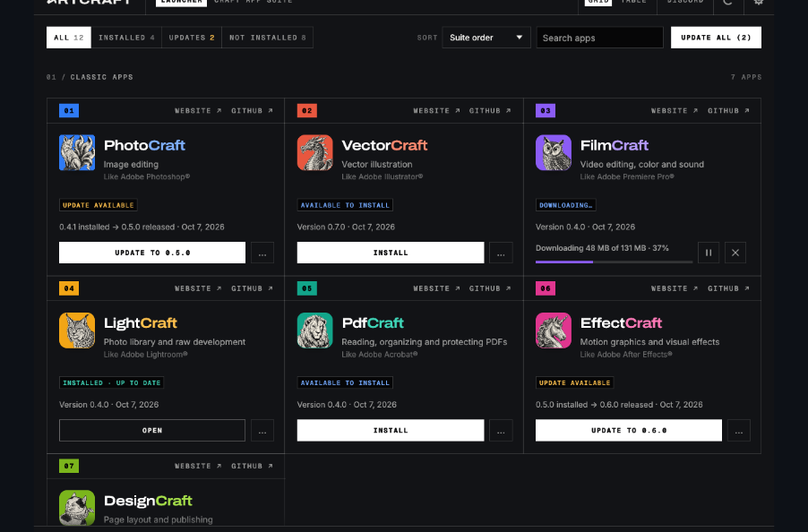Screen dimensions: 808x532
Task: Click PhotoCraft Update Available status badge
Action: [x=99, y=205]
